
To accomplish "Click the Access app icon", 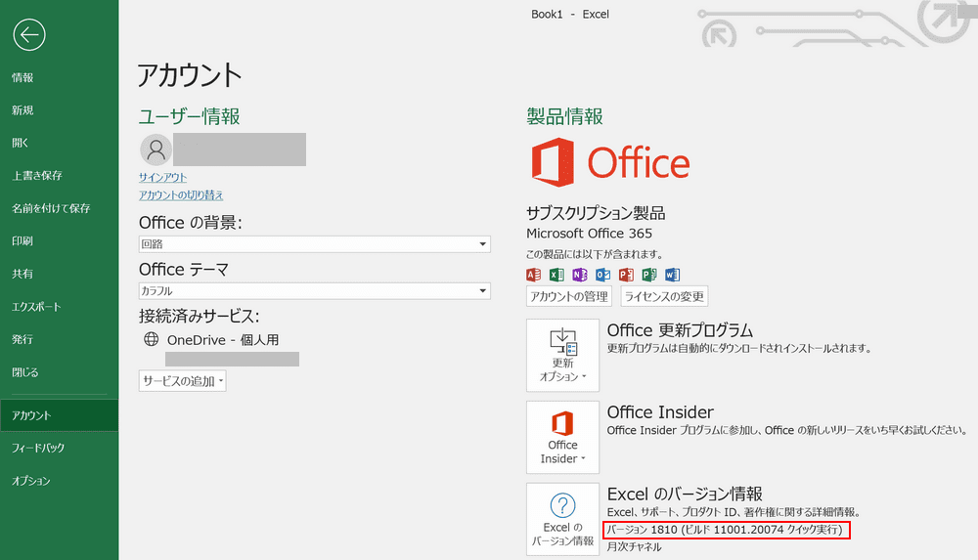I will [533, 275].
